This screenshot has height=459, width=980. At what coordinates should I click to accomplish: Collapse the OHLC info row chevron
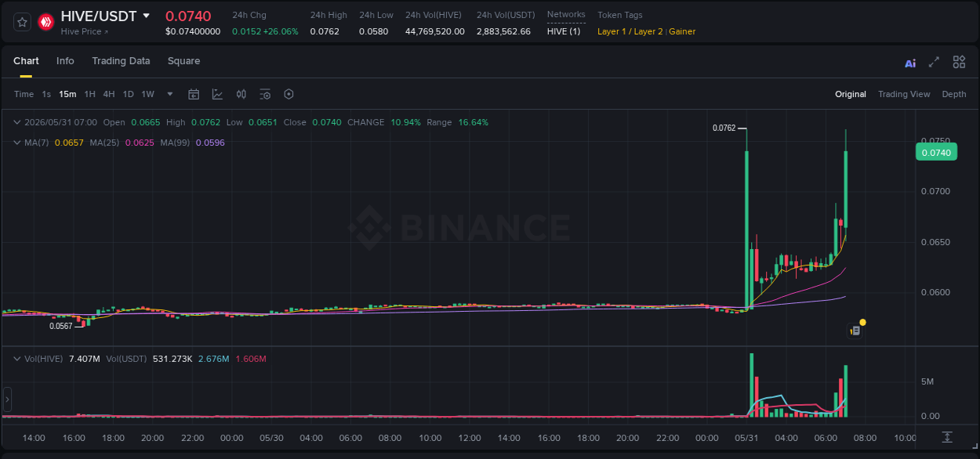coord(17,122)
